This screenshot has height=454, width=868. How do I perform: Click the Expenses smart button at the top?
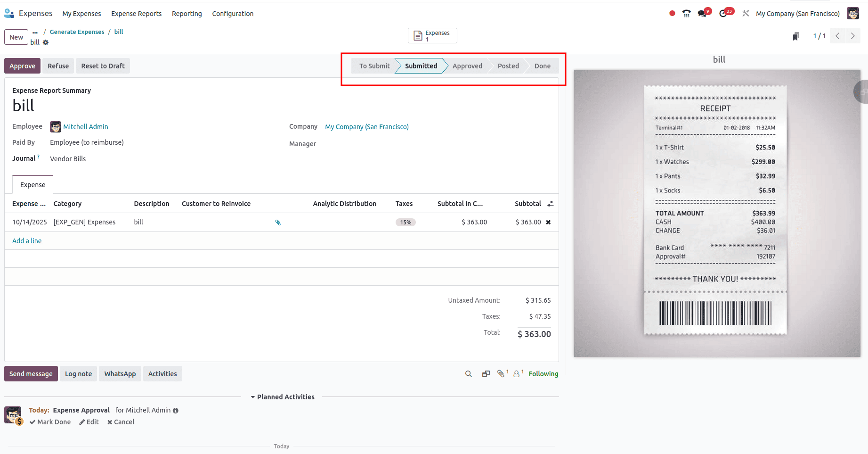click(431, 35)
